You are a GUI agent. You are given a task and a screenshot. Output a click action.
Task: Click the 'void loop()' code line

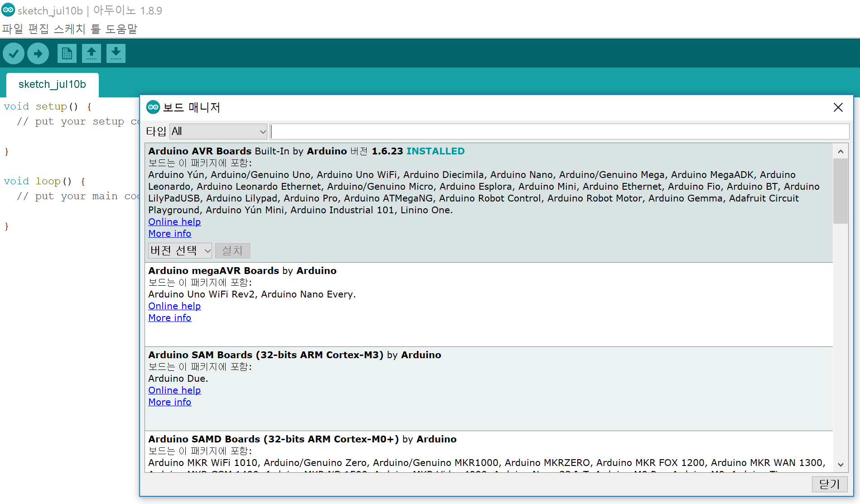(45, 182)
